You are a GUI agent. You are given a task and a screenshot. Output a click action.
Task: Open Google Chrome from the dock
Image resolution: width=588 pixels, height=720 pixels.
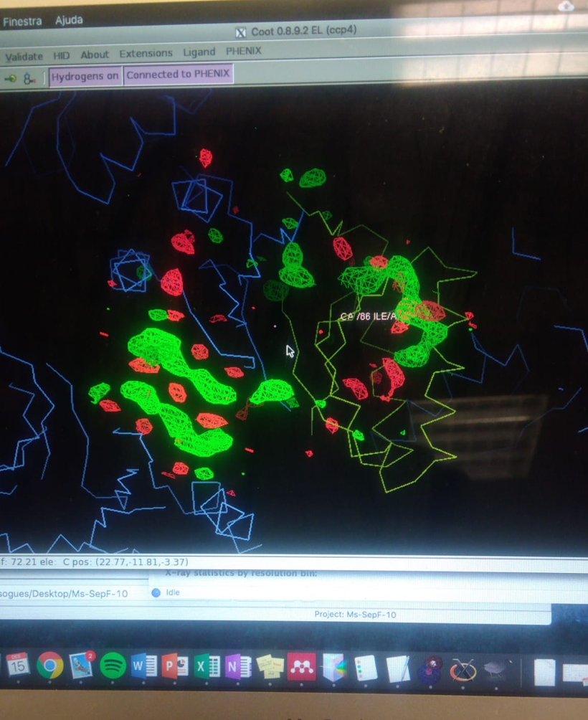[x=49, y=665]
